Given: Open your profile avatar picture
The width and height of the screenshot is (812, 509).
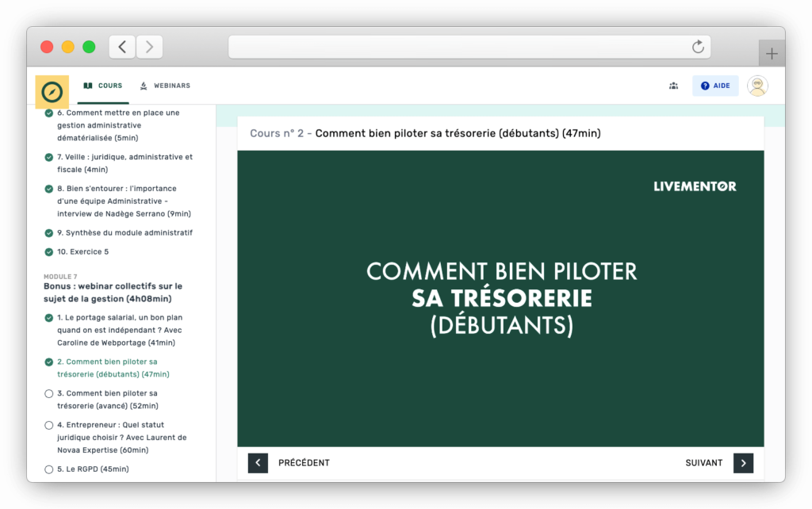Looking at the screenshot, I should (x=757, y=85).
